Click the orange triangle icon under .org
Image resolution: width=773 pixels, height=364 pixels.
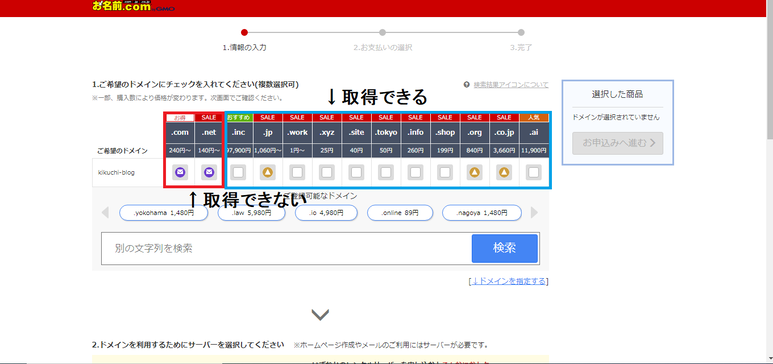[x=474, y=172]
